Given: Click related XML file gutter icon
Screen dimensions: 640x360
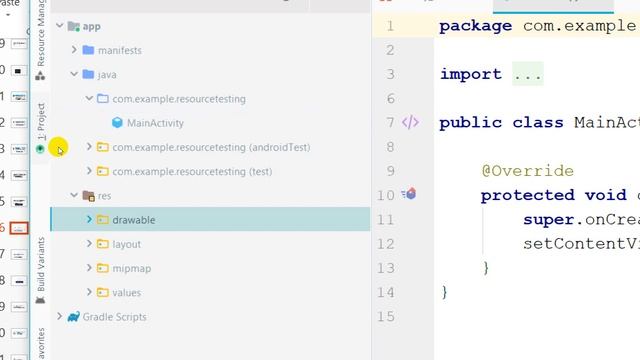Looking at the screenshot, I should tap(410, 122).
